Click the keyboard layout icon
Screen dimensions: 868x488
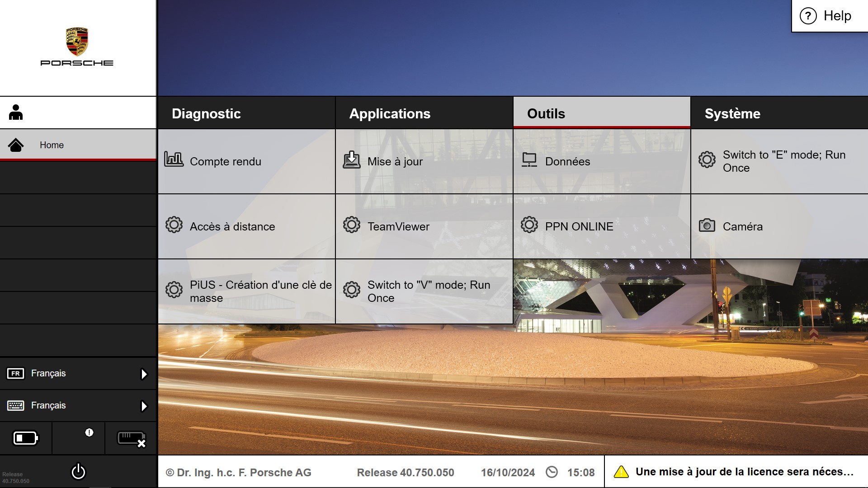(15, 405)
